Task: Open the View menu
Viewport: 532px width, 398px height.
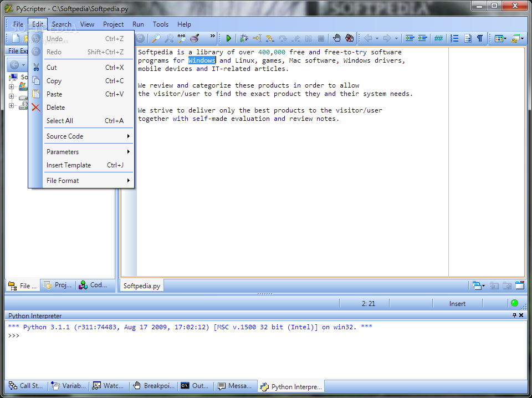Action: click(x=87, y=24)
